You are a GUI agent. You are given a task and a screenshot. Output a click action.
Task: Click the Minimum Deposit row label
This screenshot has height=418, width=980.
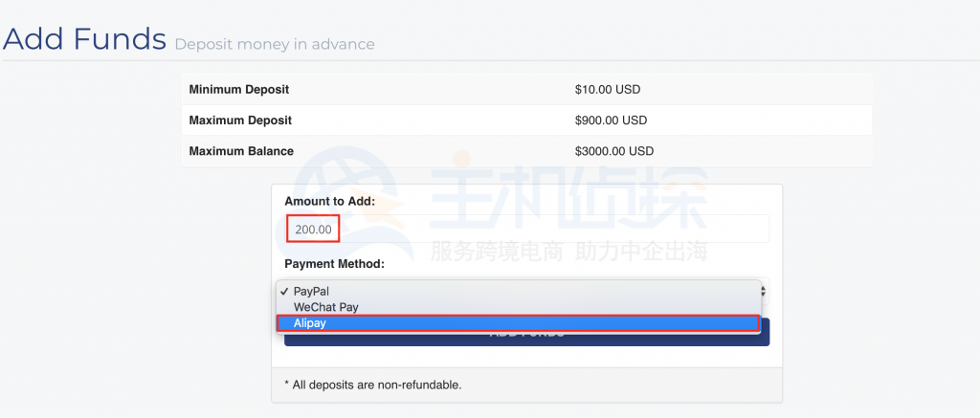(239, 90)
